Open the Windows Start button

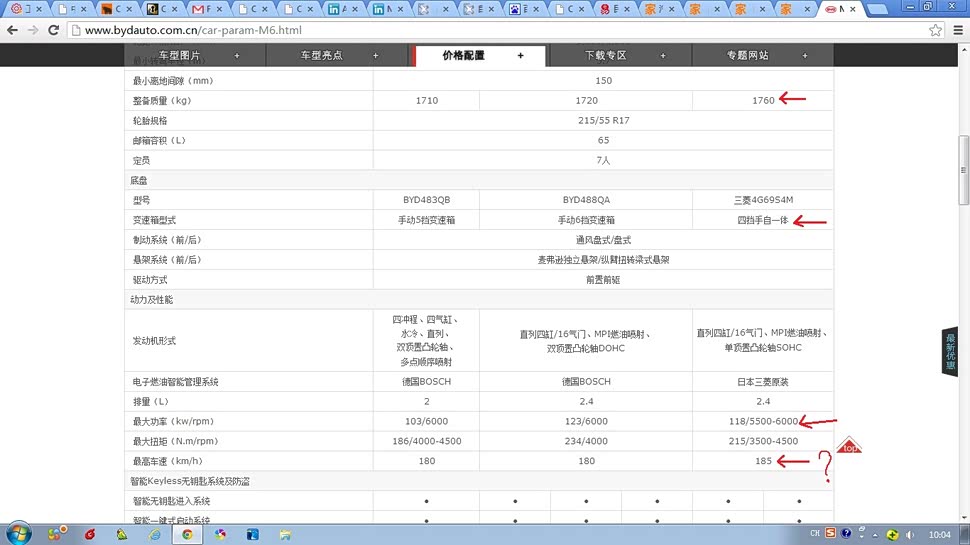[18, 533]
